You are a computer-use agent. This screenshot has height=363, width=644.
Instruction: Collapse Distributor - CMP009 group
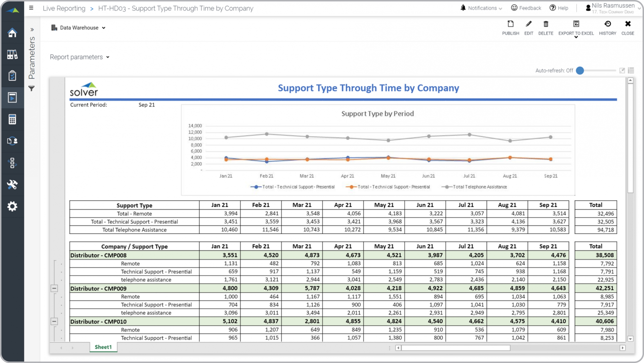point(54,288)
